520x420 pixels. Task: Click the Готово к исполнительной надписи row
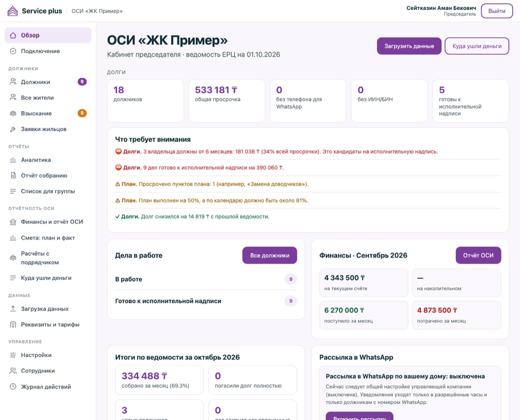[x=206, y=301]
